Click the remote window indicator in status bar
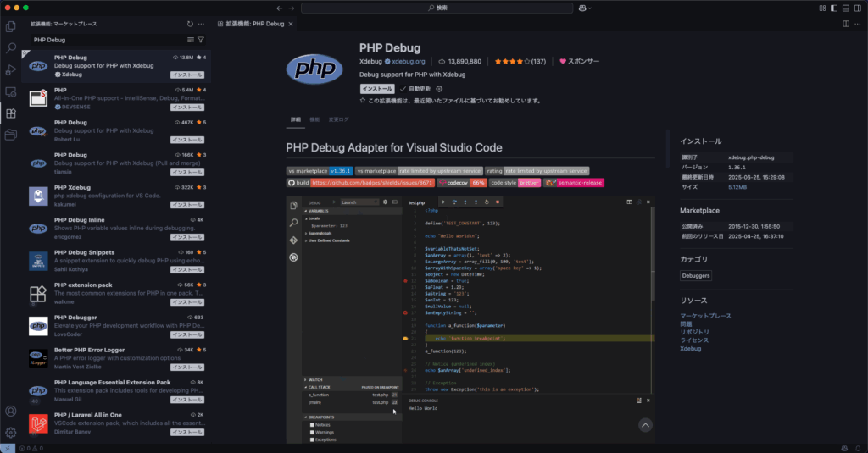This screenshot has width=868, height=453. [7, 448]
